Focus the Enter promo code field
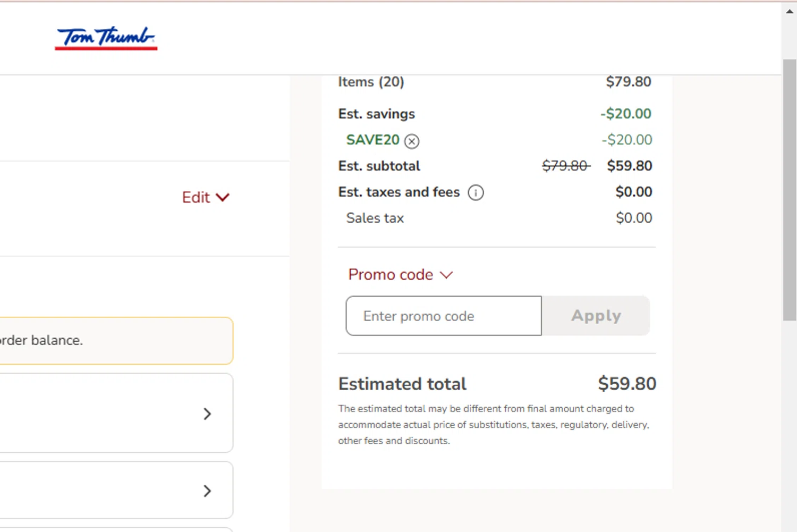Screen dimensions: 797x532 pyautogui.click(x=444, y=316)
